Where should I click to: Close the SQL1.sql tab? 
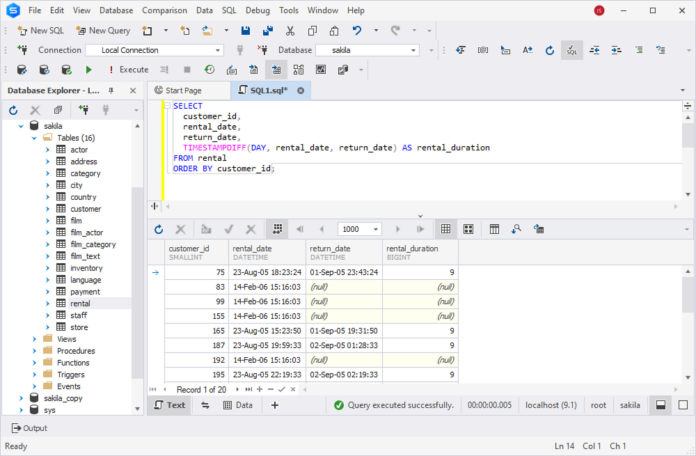[299, 90]
